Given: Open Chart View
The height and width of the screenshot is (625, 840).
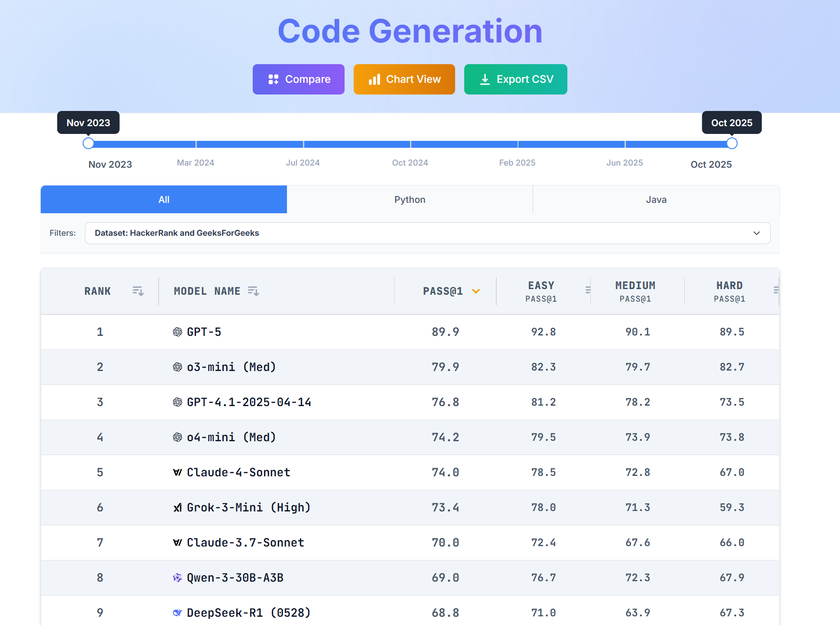Looking at the screenshot, I should coord(404,79).
